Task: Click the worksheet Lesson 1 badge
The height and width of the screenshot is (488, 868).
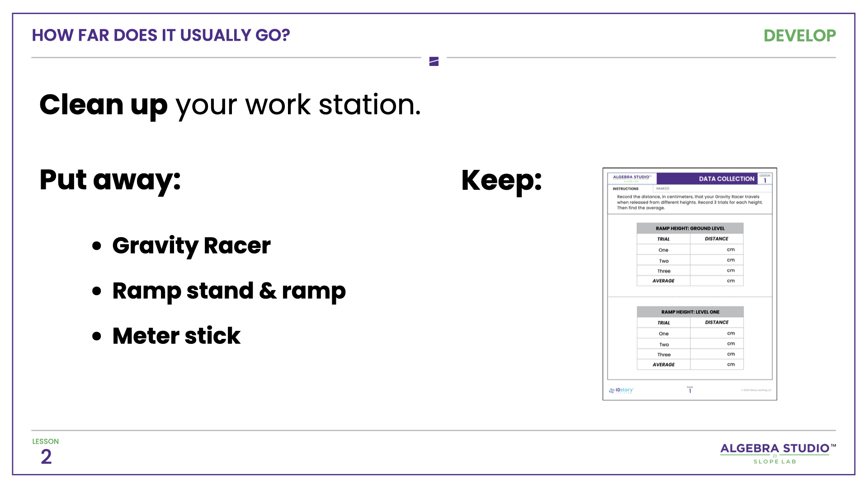Action: click(x=765, y=179)
